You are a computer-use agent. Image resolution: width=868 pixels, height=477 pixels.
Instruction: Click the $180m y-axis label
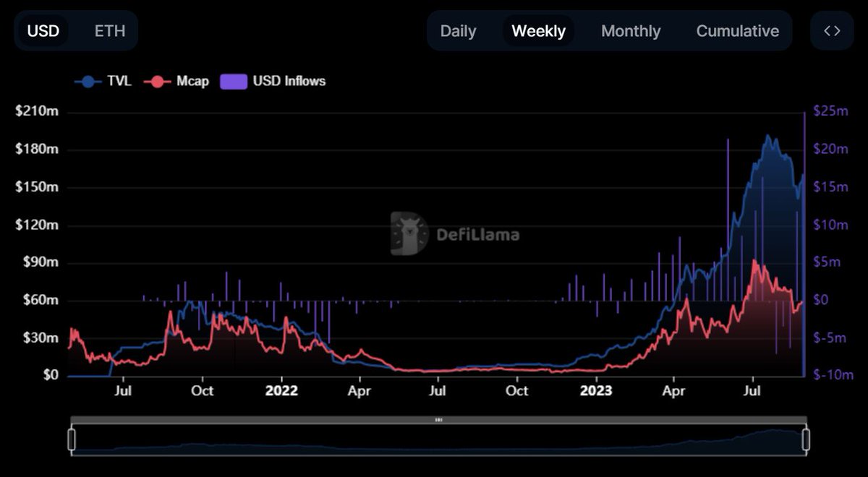coord(37,150)
